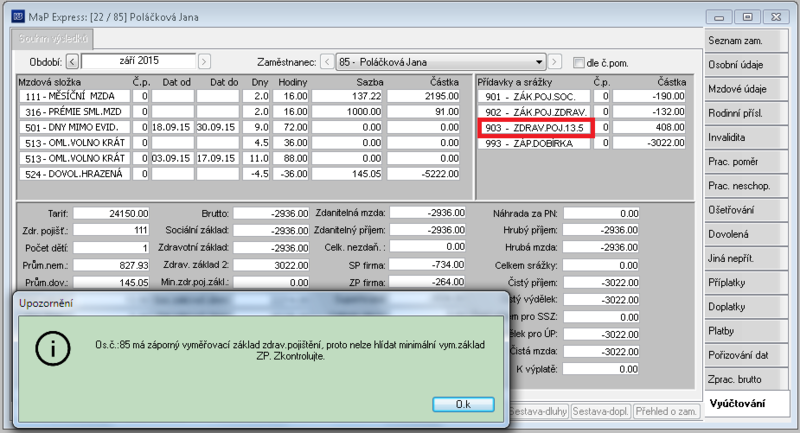
Task: Select the Vyúčtování side menu item
Action: 747,404
